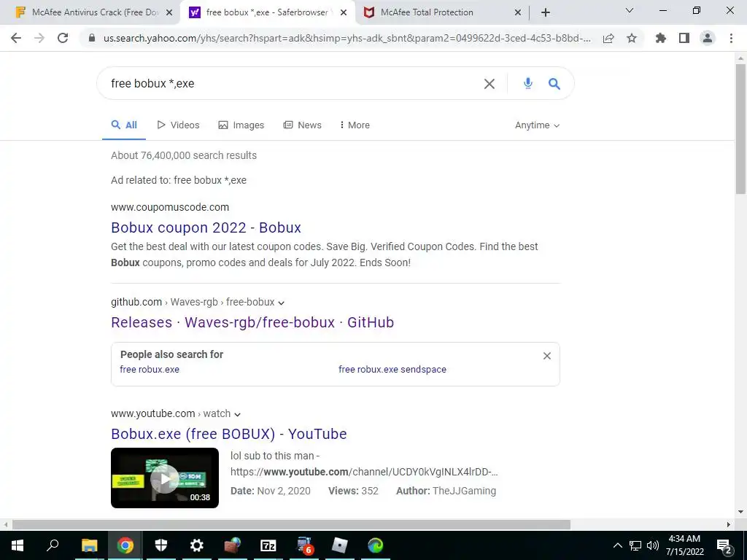Open the Chrome profile avatar
Image resolution: width=747 pixels, height=560 pixels.
pyautogui.click(x=708, y=38)
